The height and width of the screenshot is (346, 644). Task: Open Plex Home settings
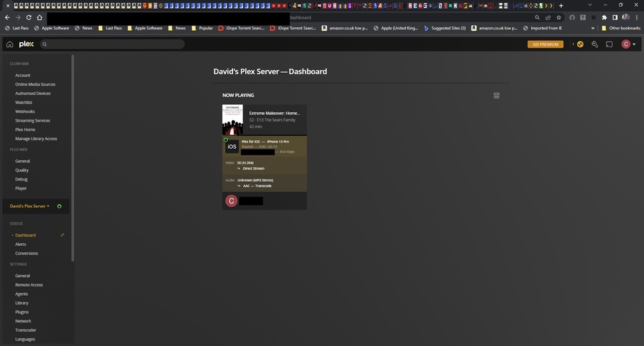(25, 130)
